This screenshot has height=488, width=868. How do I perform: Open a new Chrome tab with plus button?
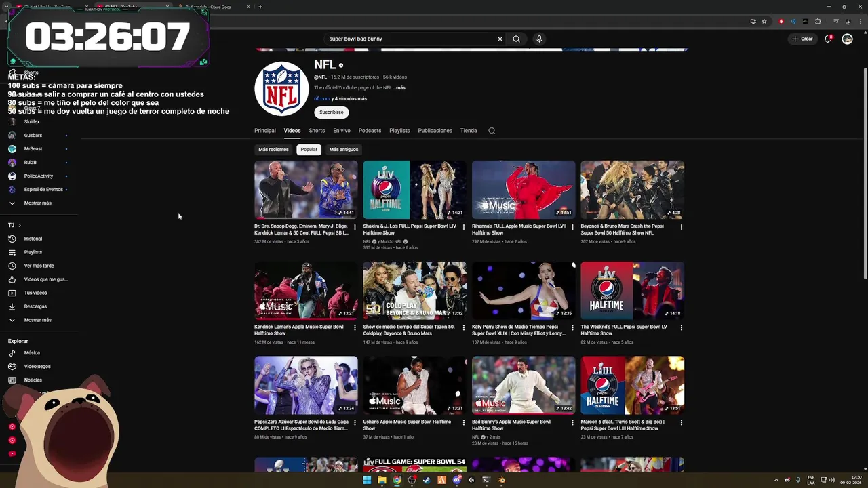(x=260, y=7)
